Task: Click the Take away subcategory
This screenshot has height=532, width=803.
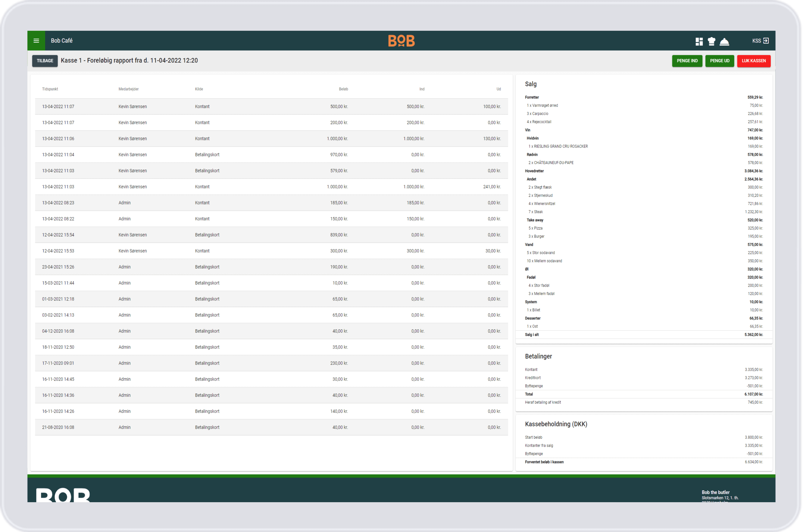Action: [x=644, y=220]
